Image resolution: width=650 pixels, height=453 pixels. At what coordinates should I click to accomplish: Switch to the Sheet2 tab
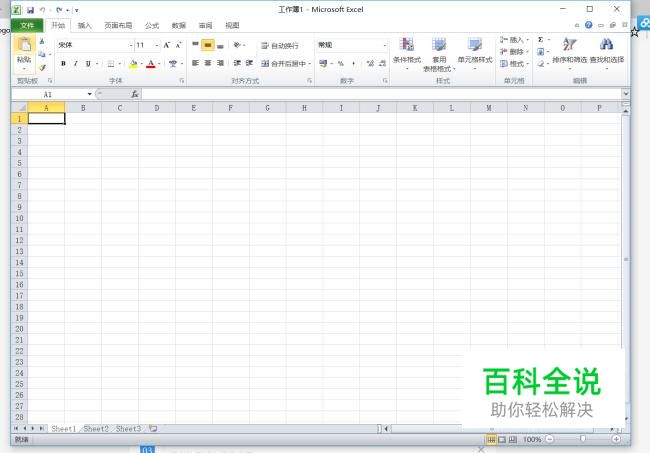point(96,429)
